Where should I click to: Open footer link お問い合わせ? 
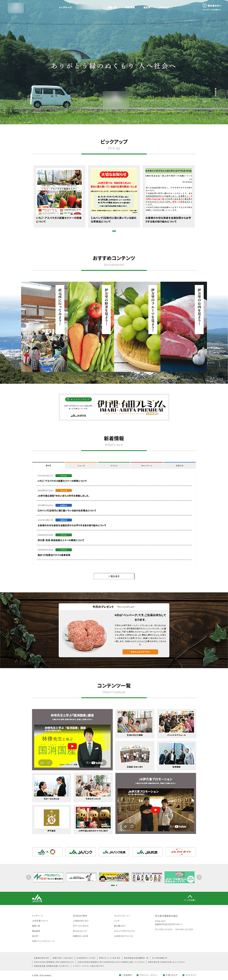[170, 975]
